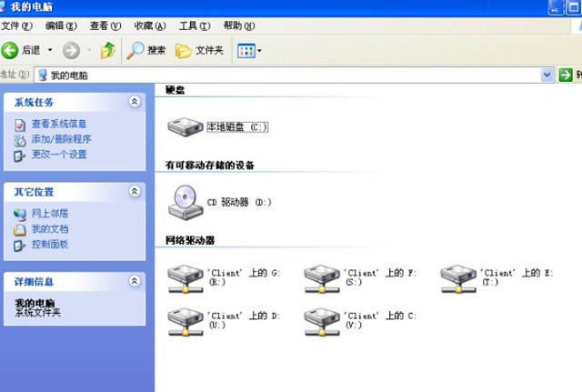Select network drive icon for (R:)
This screenshot has height=392, width=582.
(186, 279)
